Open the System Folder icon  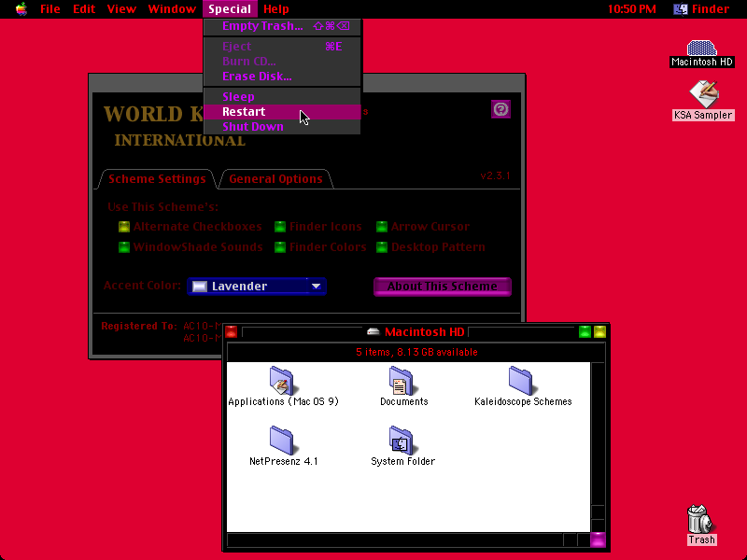pos(402,440)
